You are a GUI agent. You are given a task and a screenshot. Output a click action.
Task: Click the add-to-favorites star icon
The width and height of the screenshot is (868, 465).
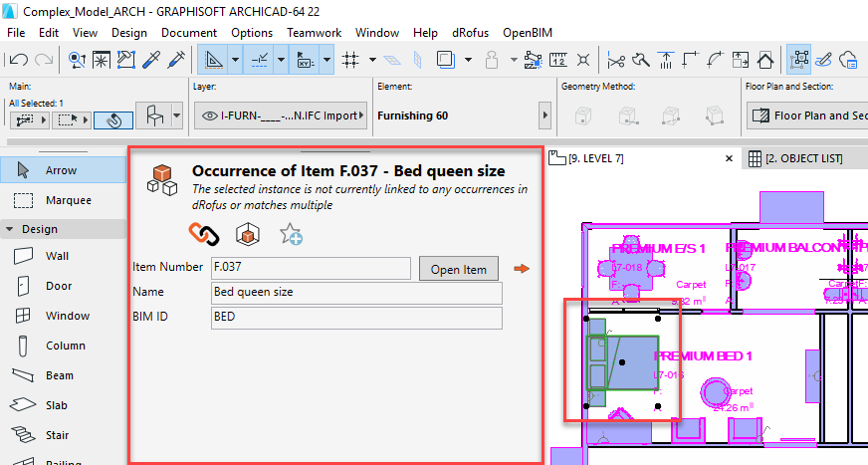coord(291,234)
